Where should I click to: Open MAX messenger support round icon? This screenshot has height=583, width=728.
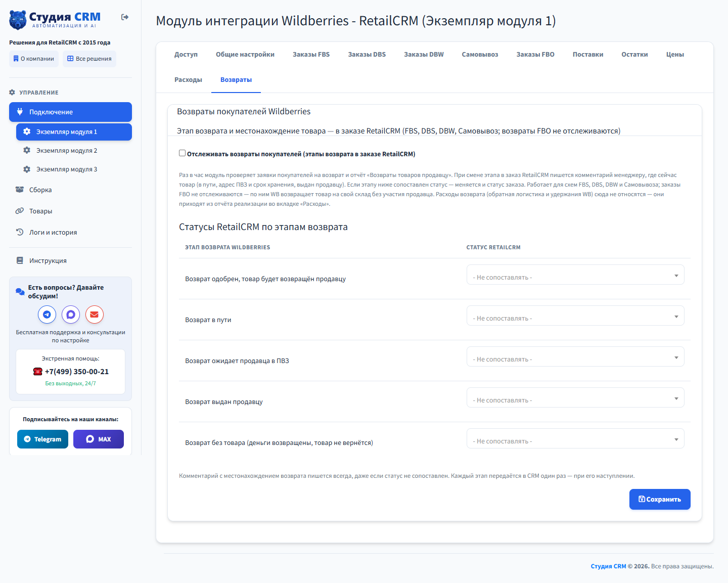(71, 315)
